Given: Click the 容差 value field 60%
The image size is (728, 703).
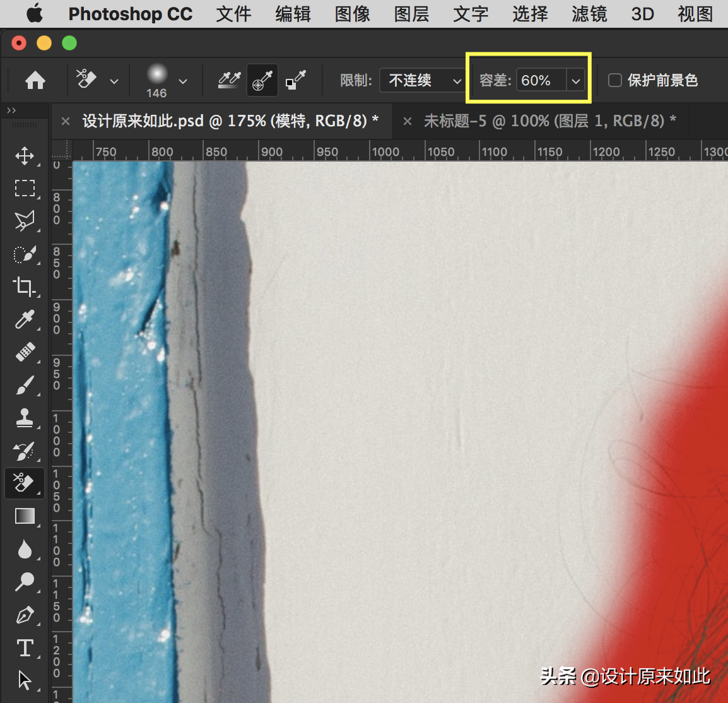Looking at the screenshot, I should tap(541, 80).
